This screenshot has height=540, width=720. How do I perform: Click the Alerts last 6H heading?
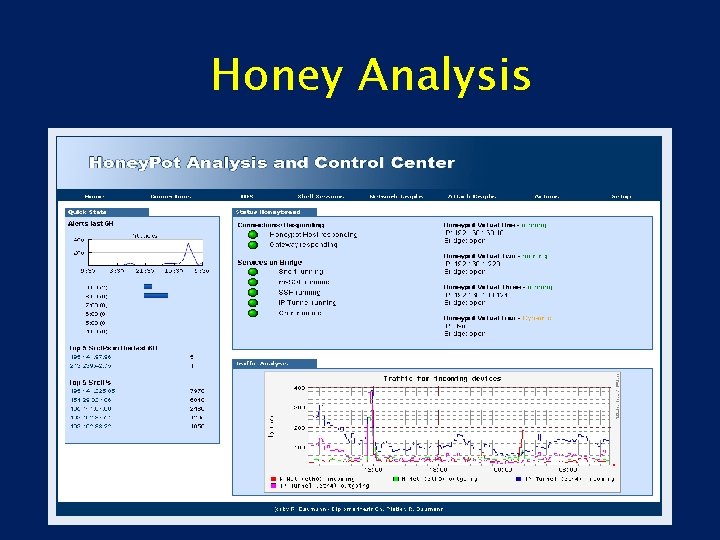(90, 224)
